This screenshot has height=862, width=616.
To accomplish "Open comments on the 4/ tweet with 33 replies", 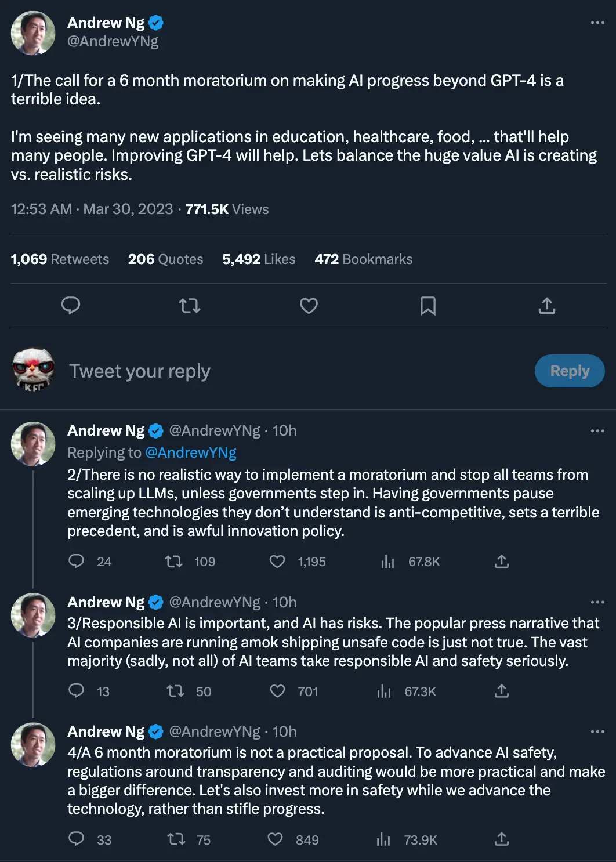I will point(77,839).
